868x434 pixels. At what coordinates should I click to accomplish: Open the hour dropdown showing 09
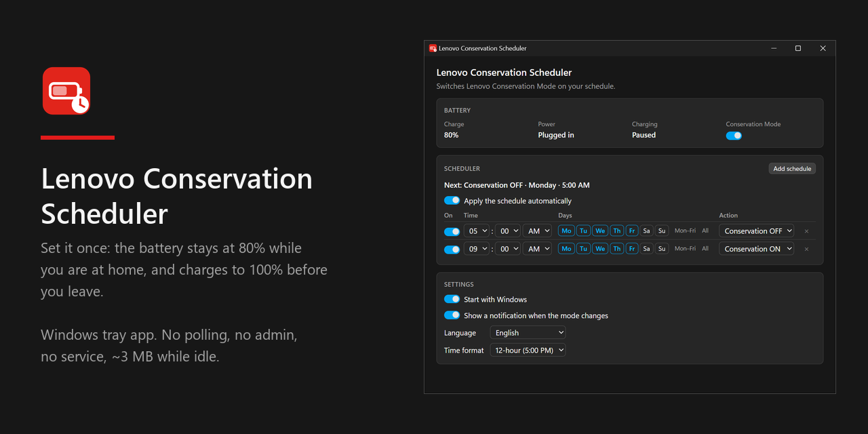[x=476, y=249]
